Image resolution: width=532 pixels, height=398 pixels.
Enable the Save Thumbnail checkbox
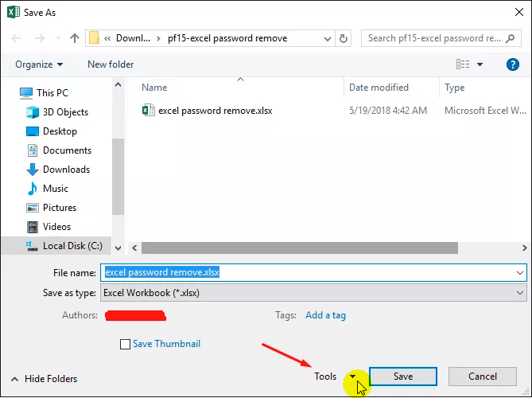click(125, 344)
